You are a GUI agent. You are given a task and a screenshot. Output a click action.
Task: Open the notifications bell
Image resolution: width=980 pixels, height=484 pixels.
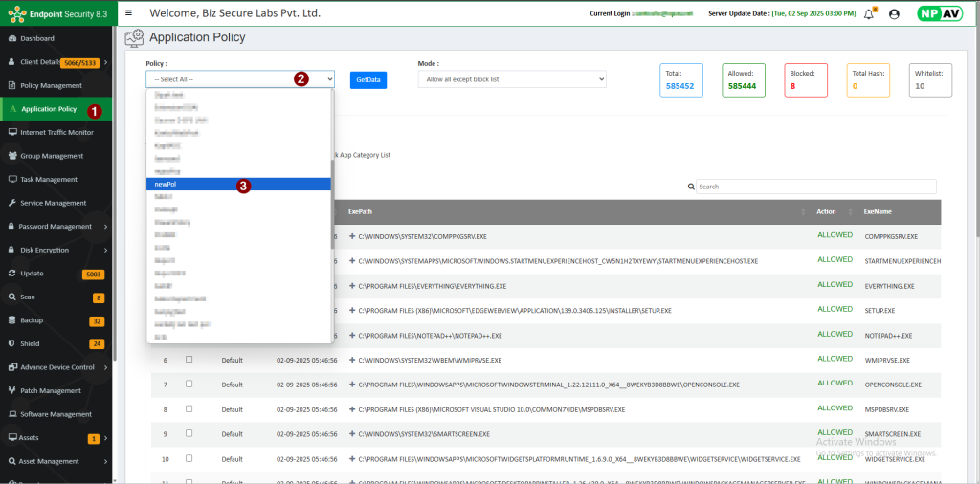(869, 14)
